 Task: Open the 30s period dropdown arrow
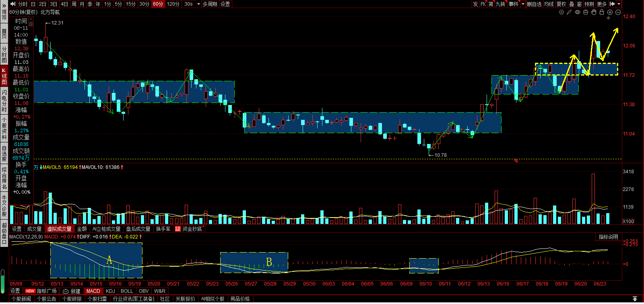tap(198, 4)
